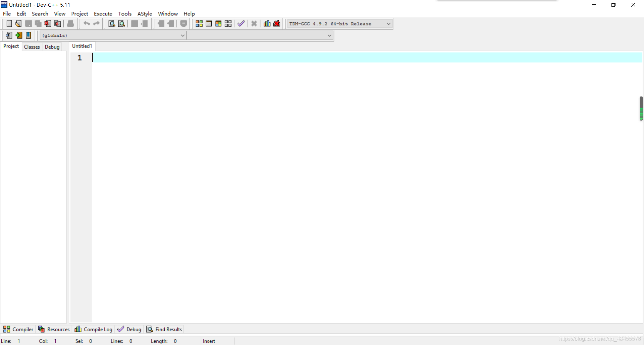
Task: Click the Delete Profiling Information icon
Action: point(277,23)
